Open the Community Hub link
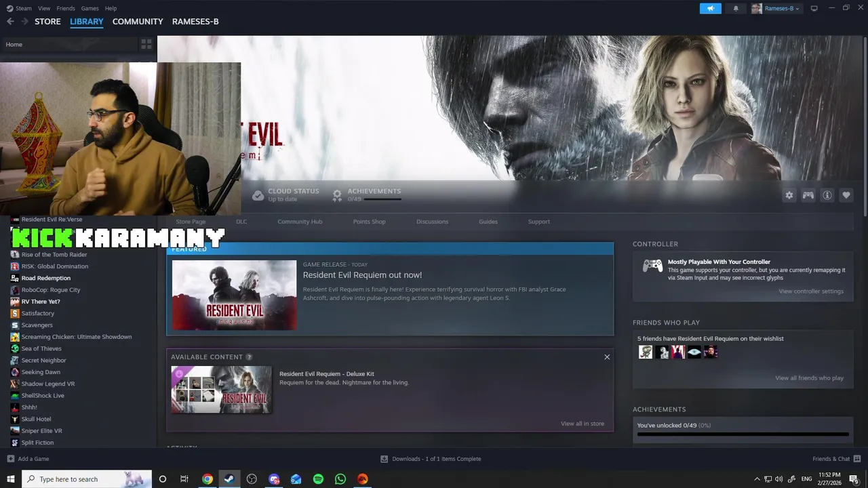The image size is (868, 488). tap(300, 222)
